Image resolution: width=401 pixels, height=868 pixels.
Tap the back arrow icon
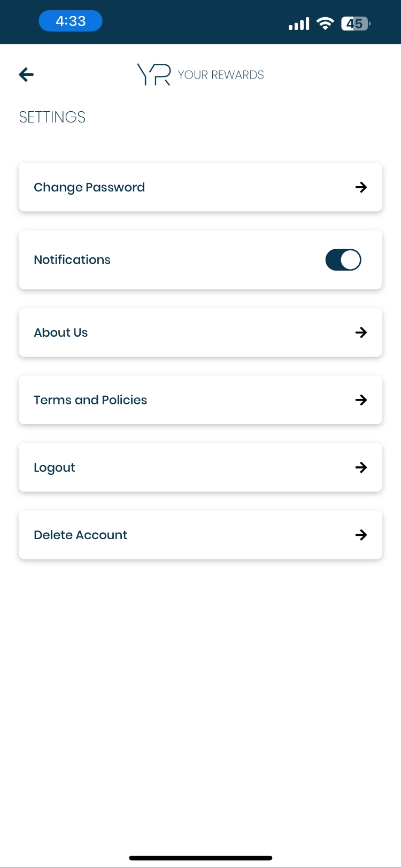pos(26,75)
